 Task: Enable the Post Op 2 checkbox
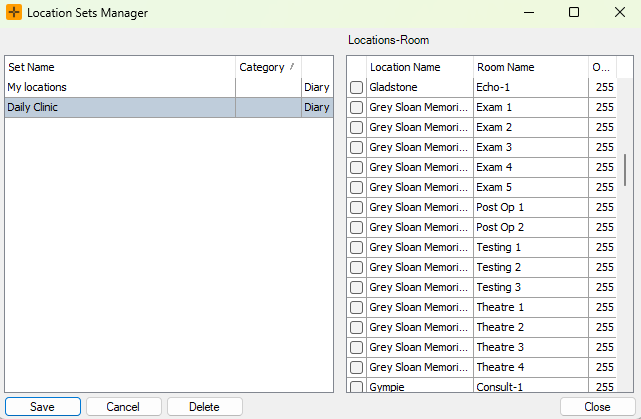point(356,228)
